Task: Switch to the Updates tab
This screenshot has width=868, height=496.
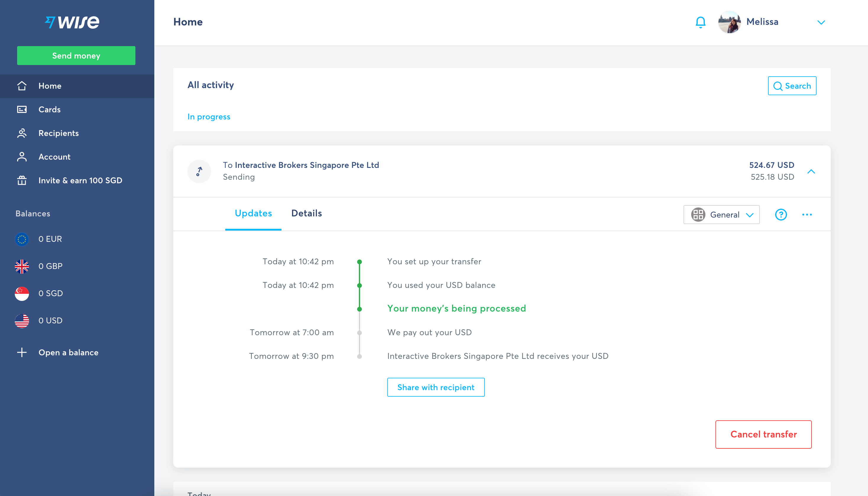Action: click(253, 214)
